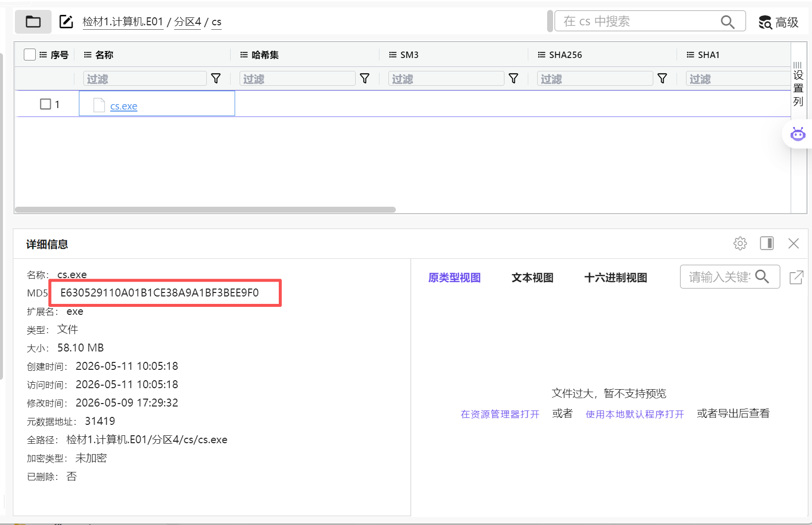Open the cs.exe file link

(124, 106)
